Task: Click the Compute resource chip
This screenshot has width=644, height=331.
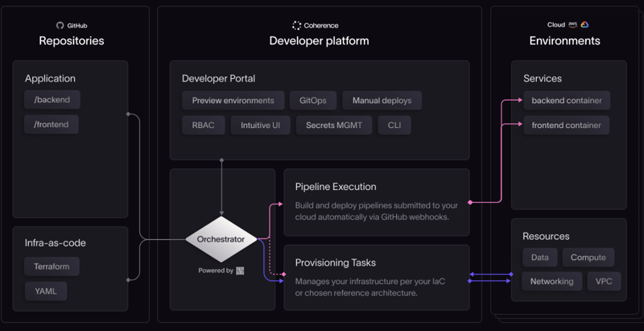Action: 588,258
